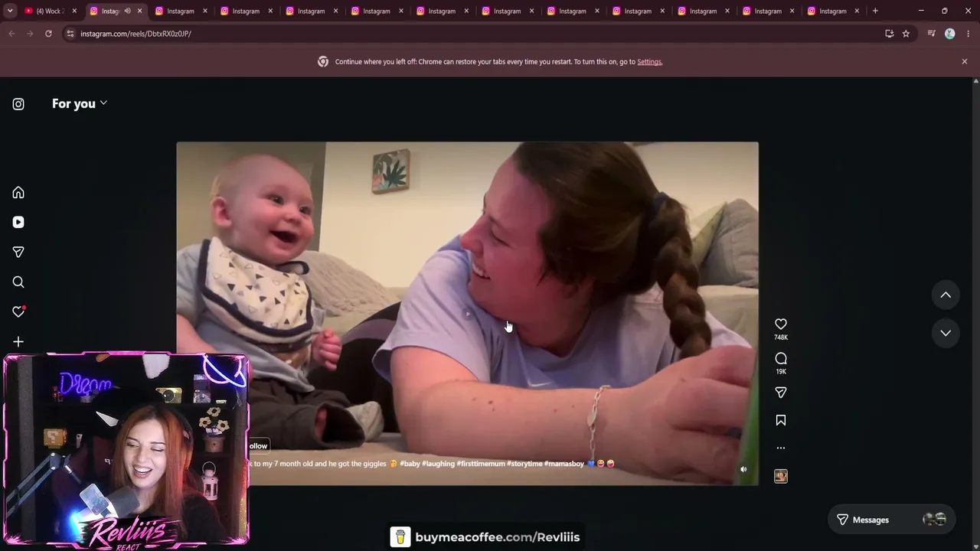Bookmark this page with the star icon
Screen dimensions: 980x551
tap(906, 34)
